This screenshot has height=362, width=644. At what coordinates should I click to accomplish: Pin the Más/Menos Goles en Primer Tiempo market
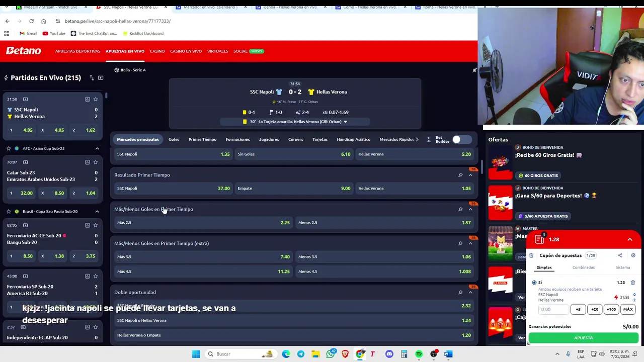pyautogui.click(x=460, y=209)
